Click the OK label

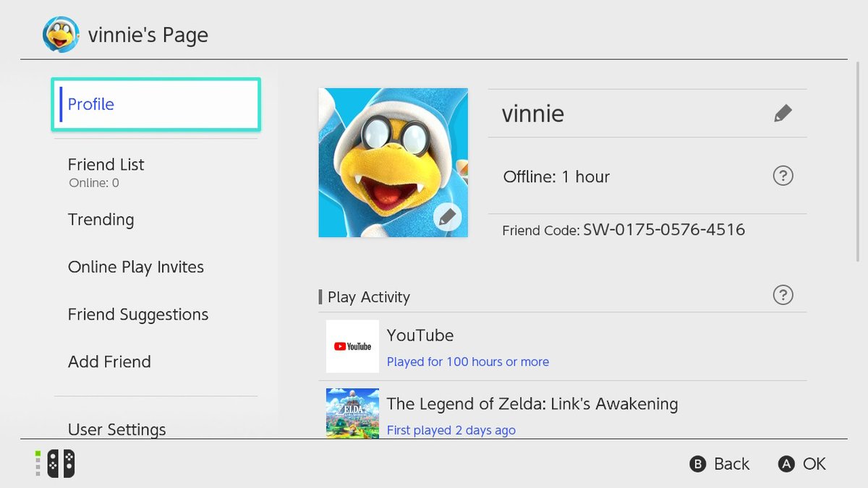click(x=814, y=464)
